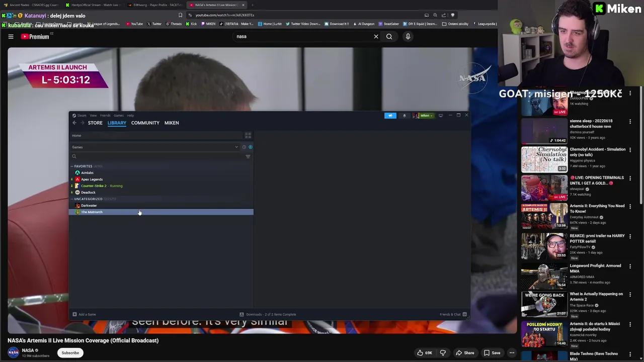
Task: Open the Friends menu in Steam
Action: (105, 116)
